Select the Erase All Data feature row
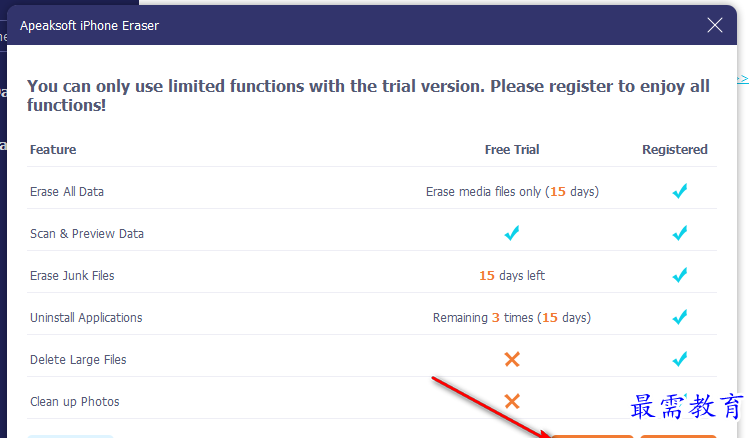 (x=372, y=191)
